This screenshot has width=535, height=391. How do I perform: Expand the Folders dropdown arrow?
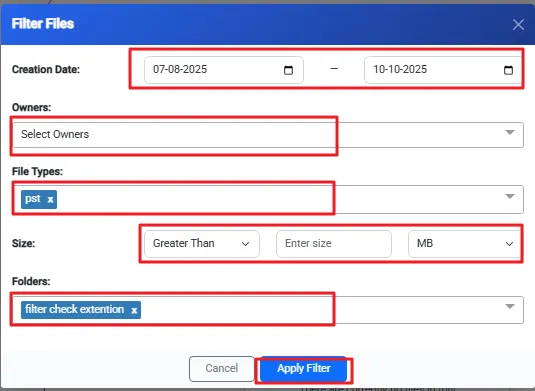pos(510,306)
